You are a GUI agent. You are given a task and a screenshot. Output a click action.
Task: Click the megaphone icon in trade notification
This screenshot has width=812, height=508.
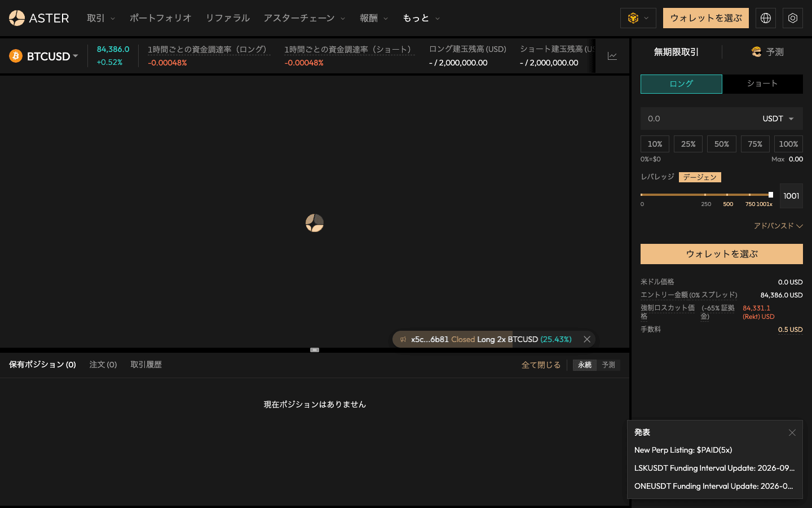(403, 339)
